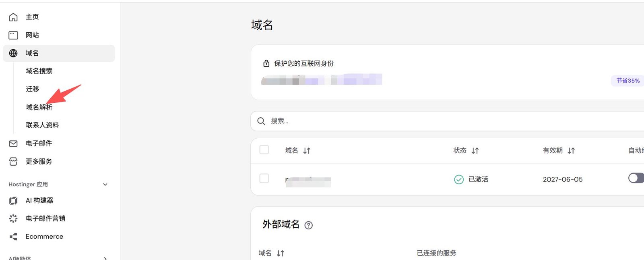Click the magnifier icon in search box

pos(261,121)
